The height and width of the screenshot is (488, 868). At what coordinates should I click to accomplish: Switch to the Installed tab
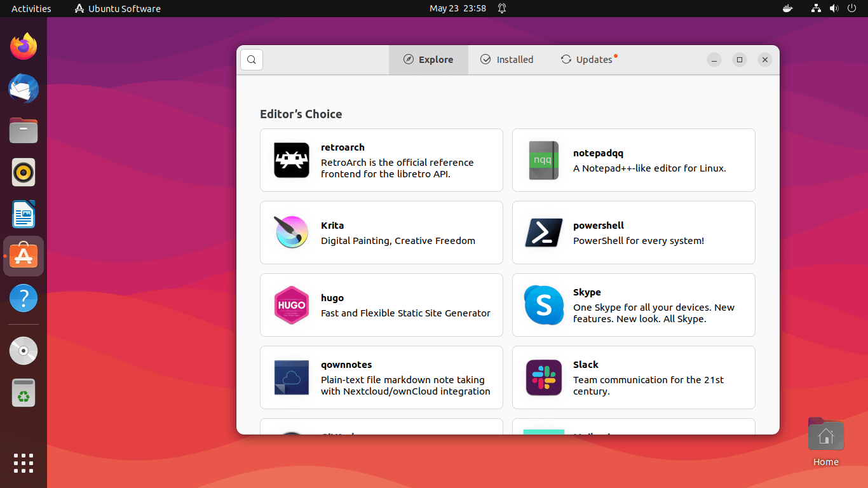(x=507, y=60)
